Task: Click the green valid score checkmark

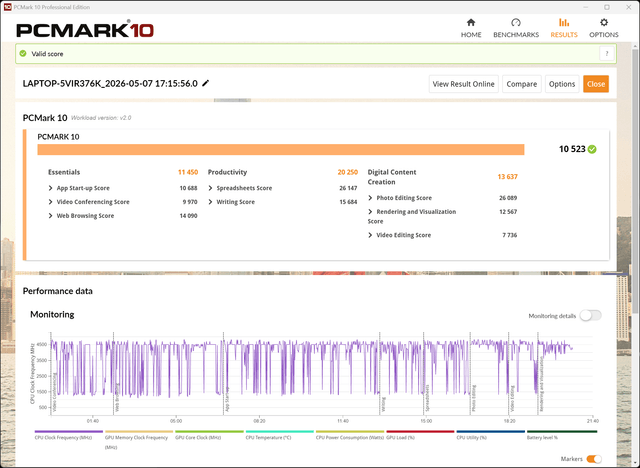Action: [x=23, y=53]
